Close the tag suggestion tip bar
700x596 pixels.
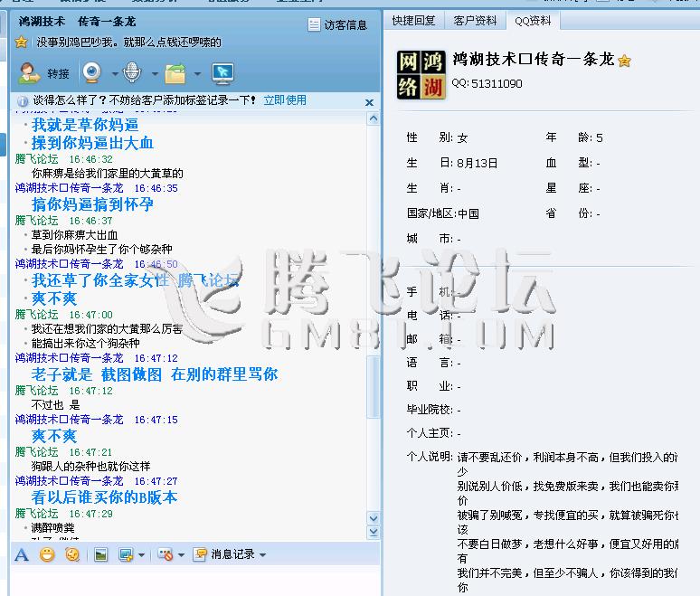tap(369, 102)
